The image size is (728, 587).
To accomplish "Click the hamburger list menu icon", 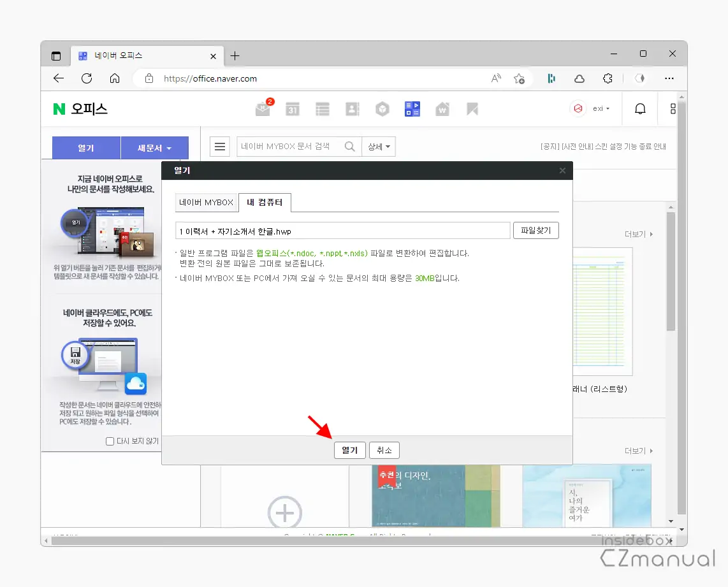I will (219, 147).
